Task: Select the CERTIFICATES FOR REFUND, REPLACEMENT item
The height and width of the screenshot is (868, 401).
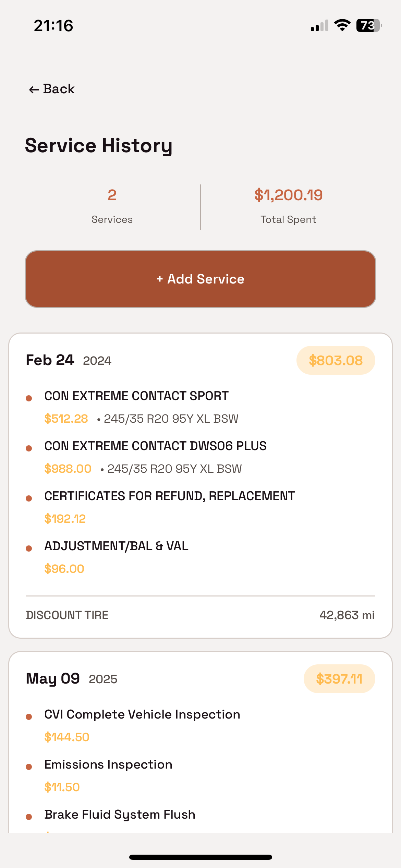Action: tap(170, 496)
